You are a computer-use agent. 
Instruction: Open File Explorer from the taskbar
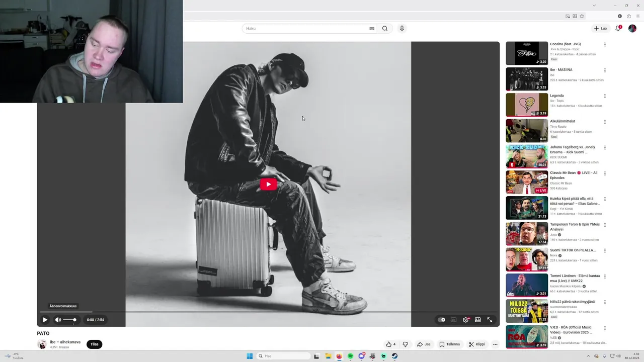pyautogui.click(x=328, y=356)
